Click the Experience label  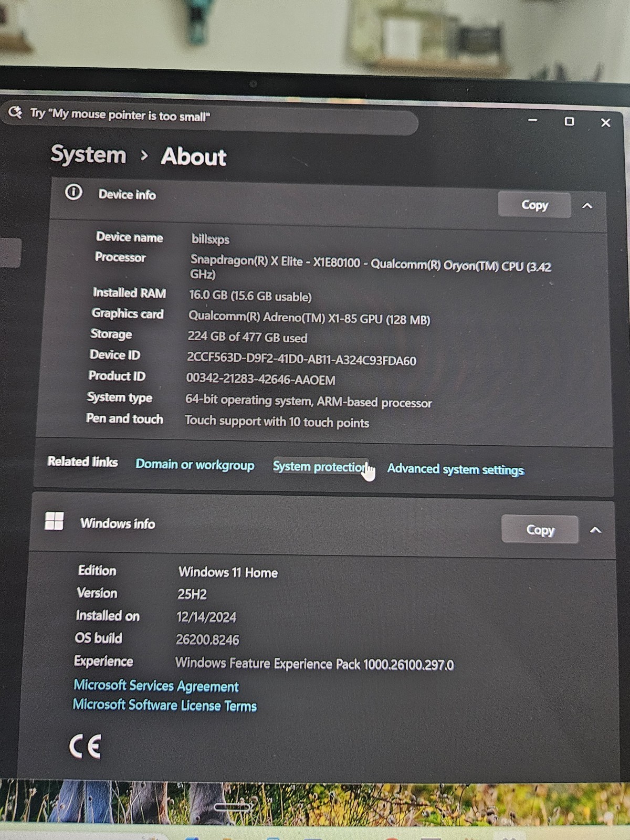coord(103,661)
